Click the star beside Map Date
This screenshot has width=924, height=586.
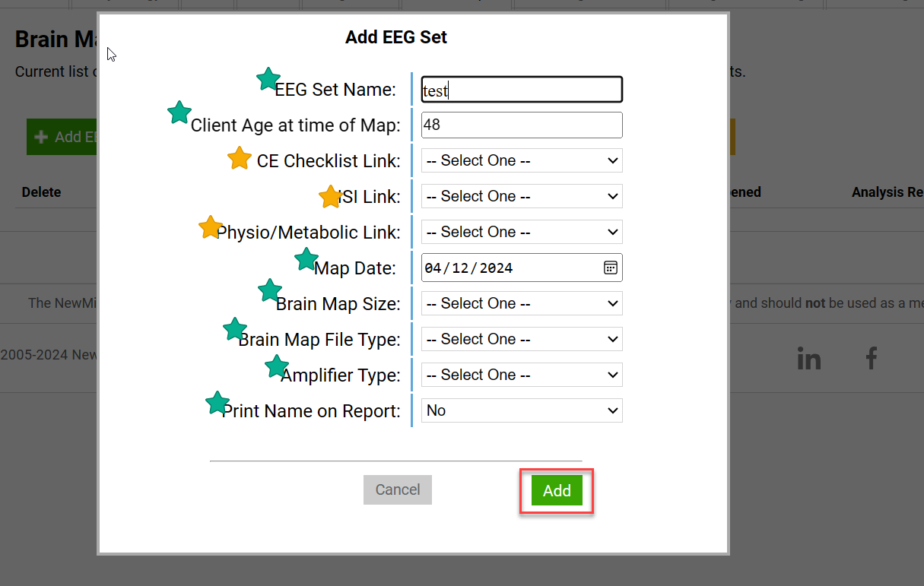click(306, 259)
